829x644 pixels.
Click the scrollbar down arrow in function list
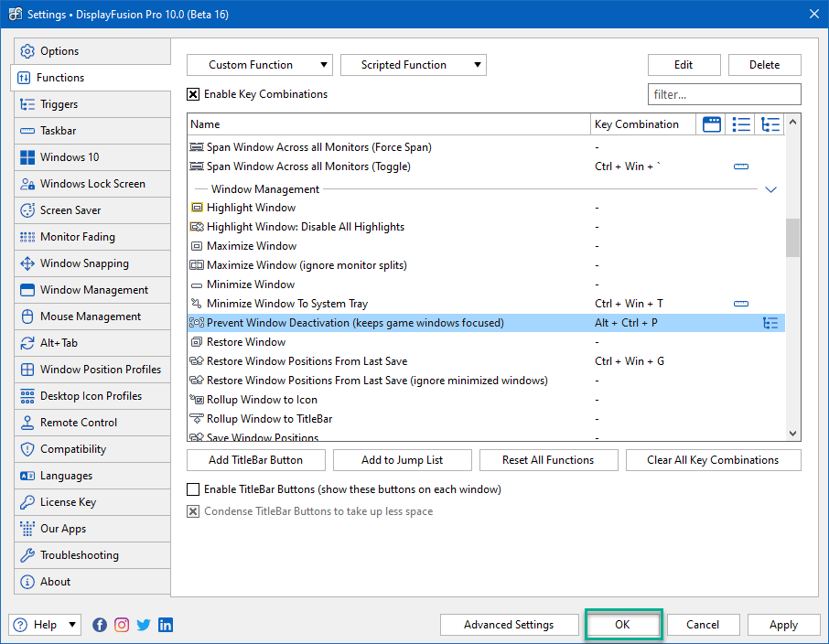pyautogui.click(x=792, y=434)
